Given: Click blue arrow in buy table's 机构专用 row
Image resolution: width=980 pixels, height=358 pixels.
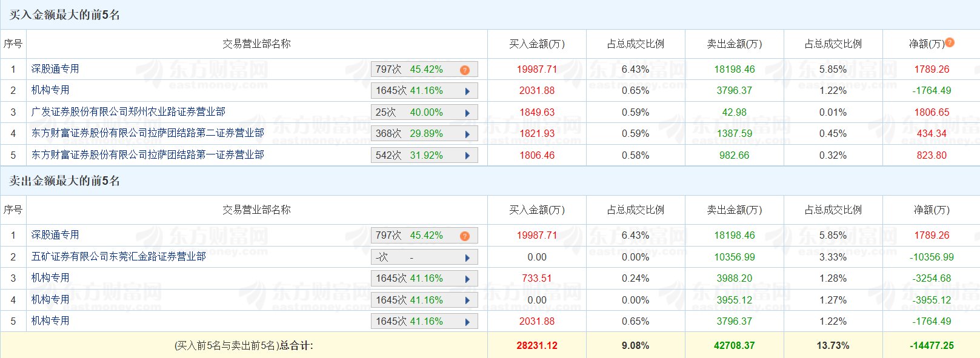Looking at the screenshot, I should pyautogui.click(x=467, y=91).
